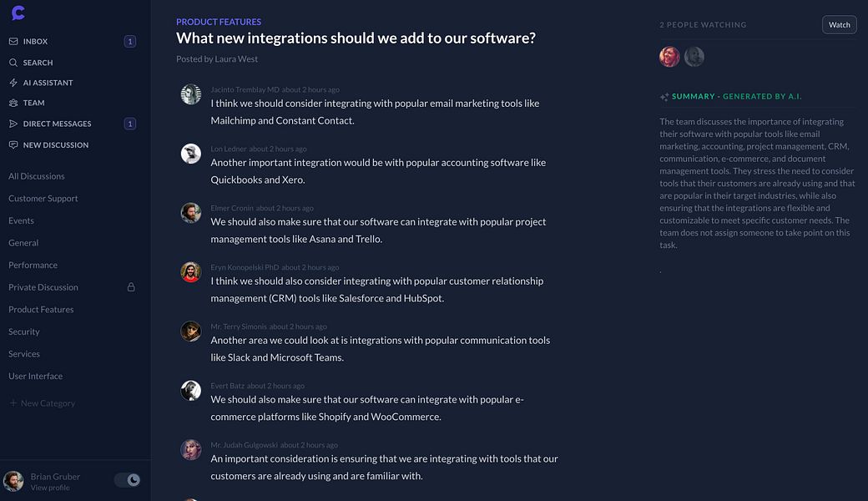Open the General category
Image resolution: width=868 pixels, height=501 pixels.
click(x=23, y=242)
